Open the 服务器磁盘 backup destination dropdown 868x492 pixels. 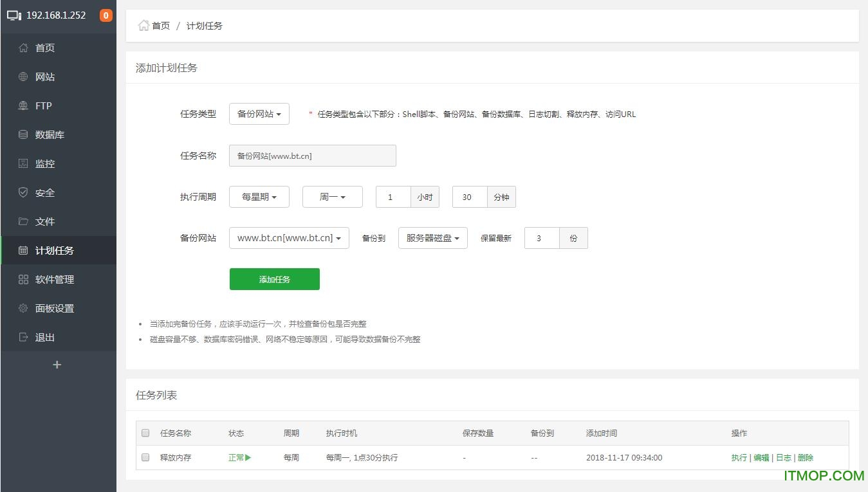coord(432,238)
